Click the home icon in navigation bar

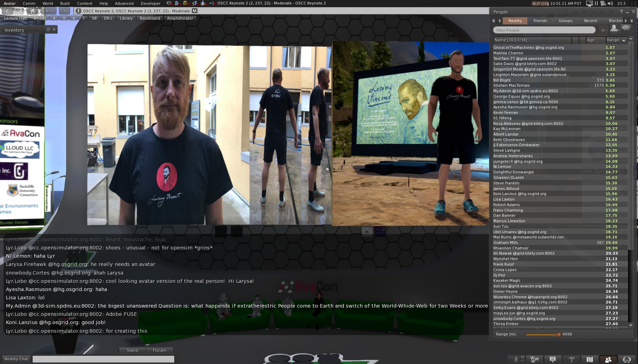click(33, 11)
